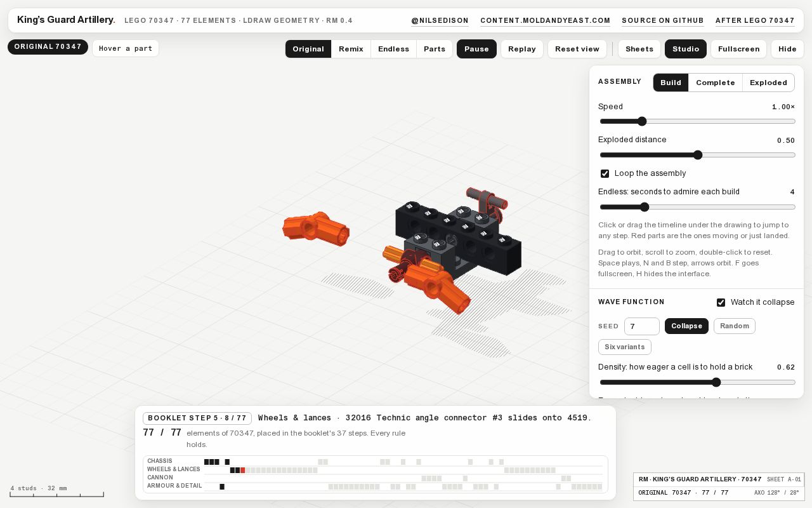The height and width of the screenshot is (508, 812).
Task: Click the Six variants button
Action: (x=625, y=347)
